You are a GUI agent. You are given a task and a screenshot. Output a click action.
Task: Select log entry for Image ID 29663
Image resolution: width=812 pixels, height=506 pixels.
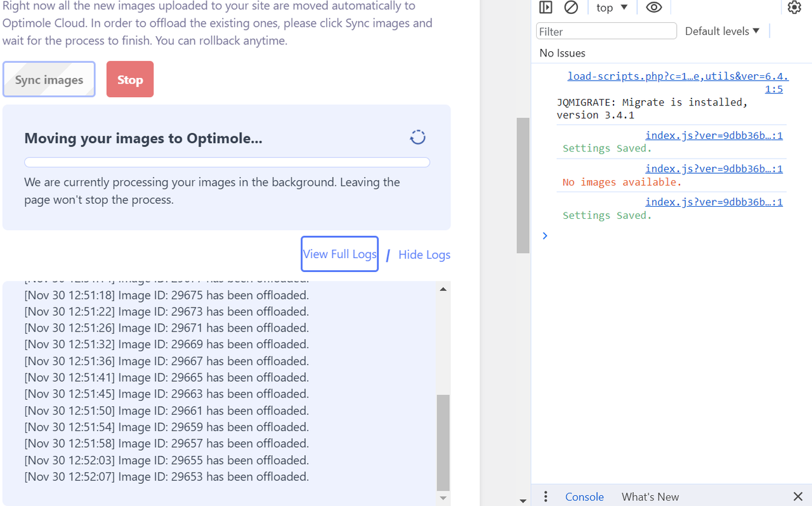coord(167,394)
